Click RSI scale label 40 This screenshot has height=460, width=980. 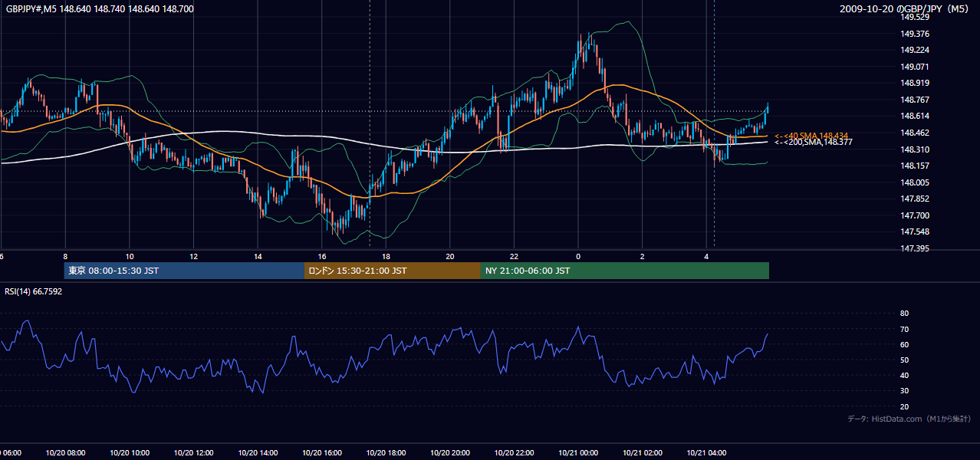click(904, 376)
